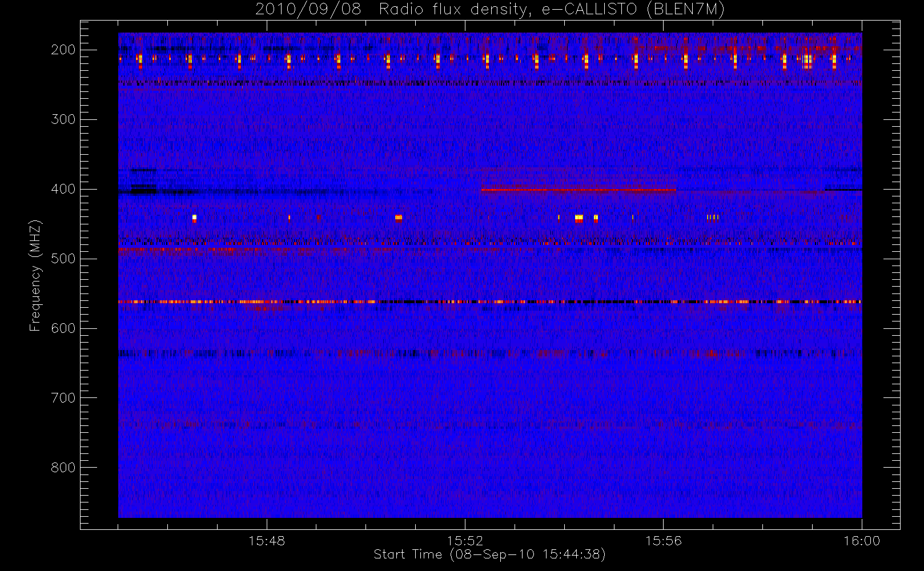
Task: Click the 15:56 time tick label
Action: click(x=664, y=541)
